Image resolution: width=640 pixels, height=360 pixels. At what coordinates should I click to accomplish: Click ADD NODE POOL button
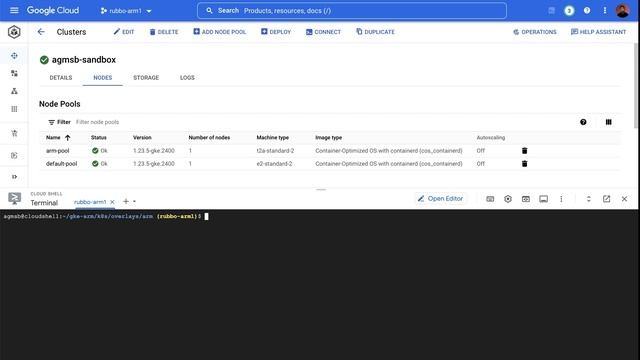(x=220, y=32)
